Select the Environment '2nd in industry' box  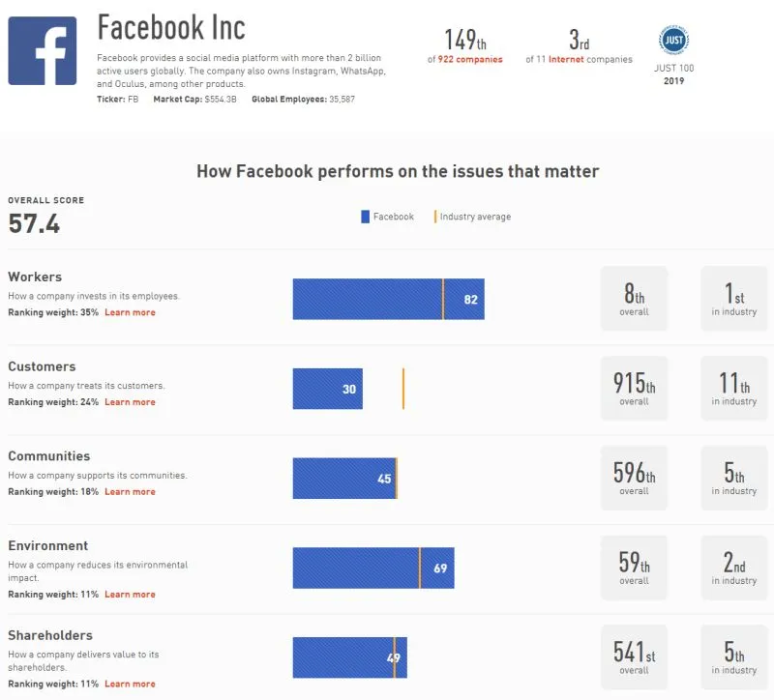click(x=734, y=568)
